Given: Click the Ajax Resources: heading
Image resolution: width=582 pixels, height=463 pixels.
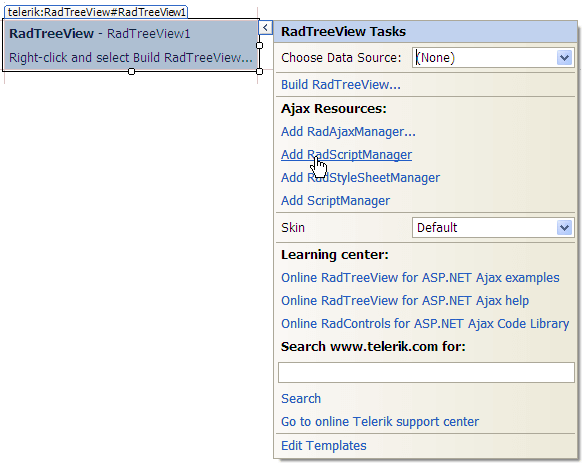Looking at the screenshot, I should tap(334, 109).
